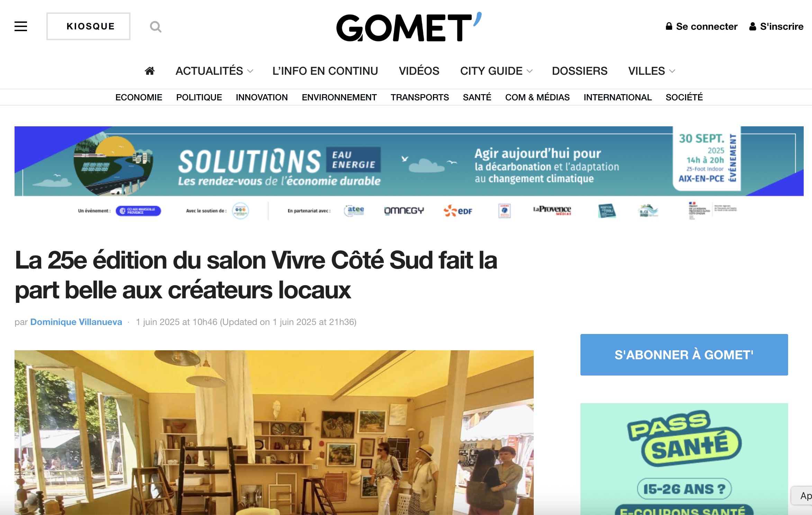Select the ECONOMIE category
Viewport: 812px width, 515px height.
tap(138, 97)
